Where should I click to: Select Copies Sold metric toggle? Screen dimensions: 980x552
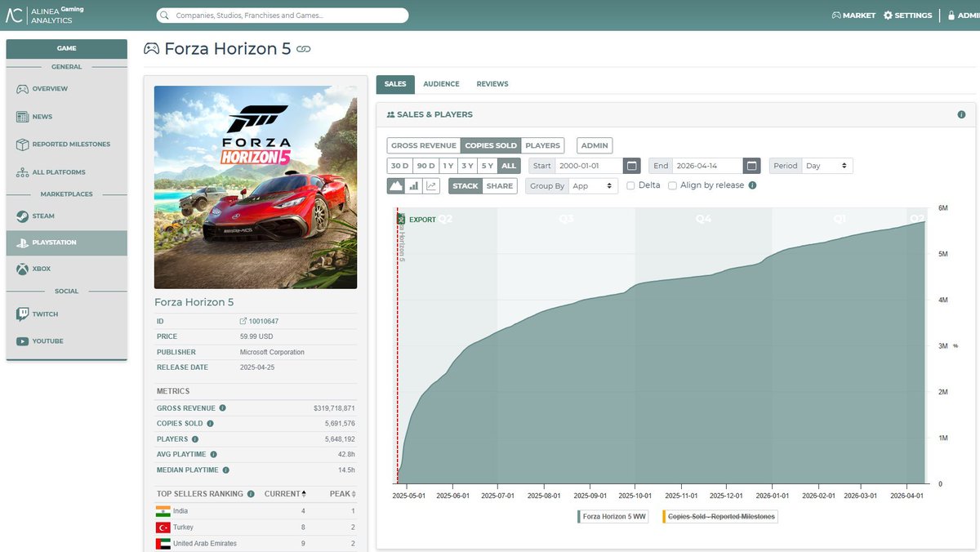tap(491, 145)
